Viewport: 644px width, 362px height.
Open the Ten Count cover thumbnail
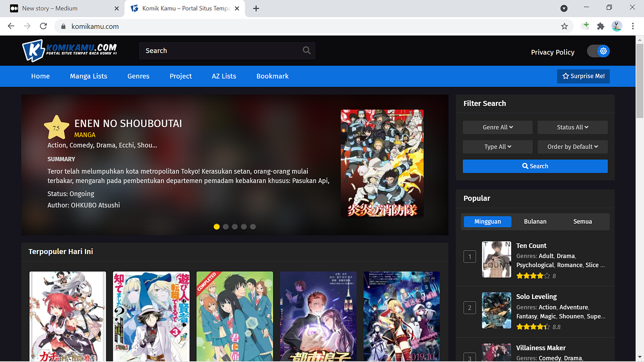click(x=497, y=259)
